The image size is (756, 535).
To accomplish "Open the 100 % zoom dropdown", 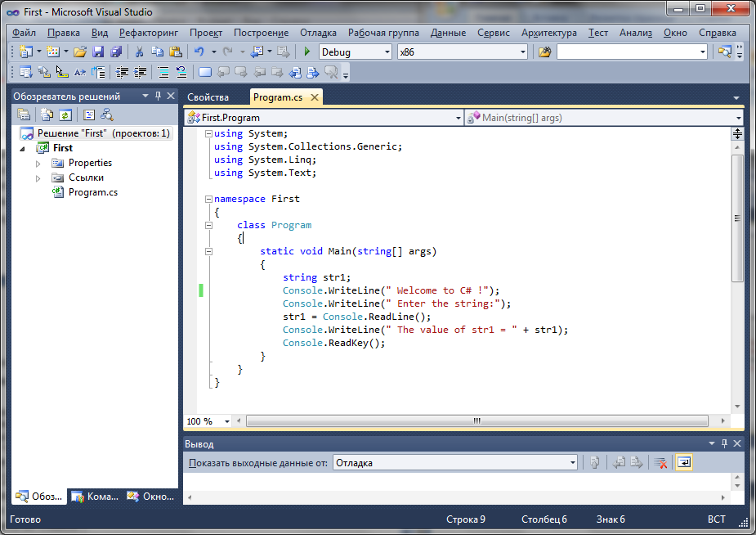I will coord(208,421).
